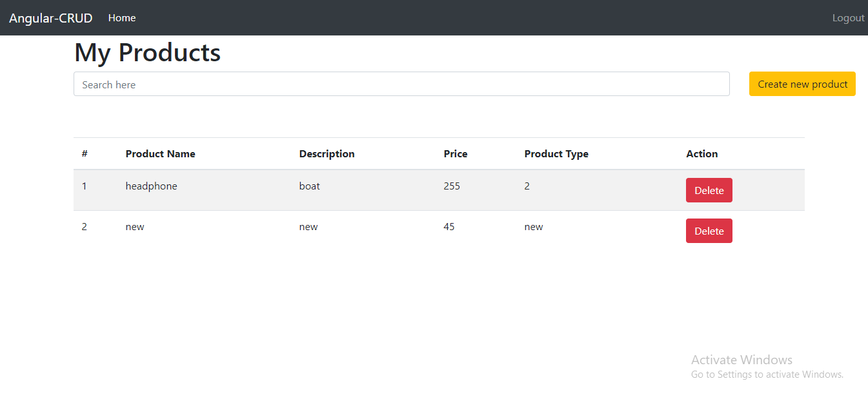Click the Product Name column header
The width and height of the screenshot is (868, 399).
pyautogui.click(x=160, y=153)
